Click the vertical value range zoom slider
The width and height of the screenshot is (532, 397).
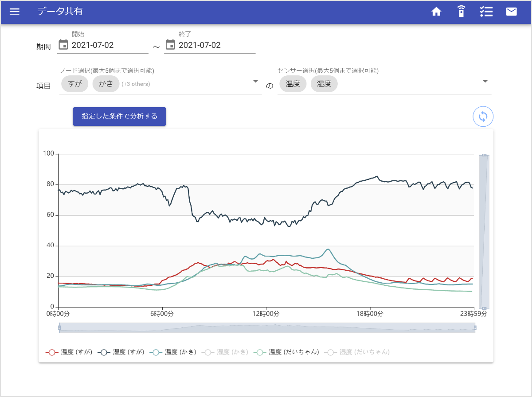click(484, 230)
